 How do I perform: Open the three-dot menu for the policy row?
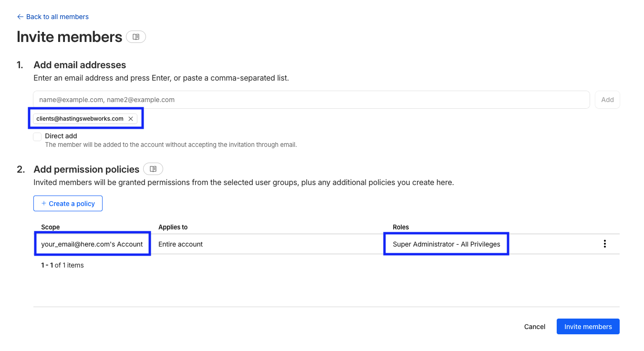click(604, 244)
